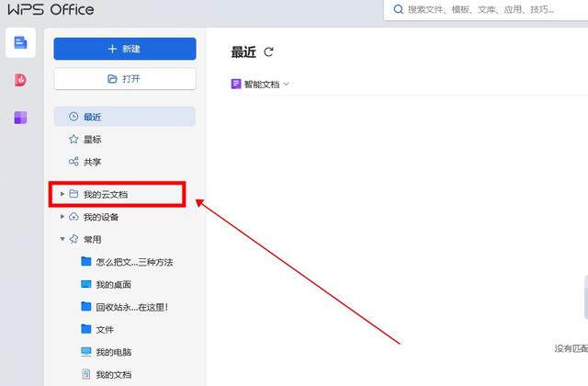The height and width of the screenshot is (386, 588).
Task: Click the purple 智能文档 document icon
Action: [236, 84]
